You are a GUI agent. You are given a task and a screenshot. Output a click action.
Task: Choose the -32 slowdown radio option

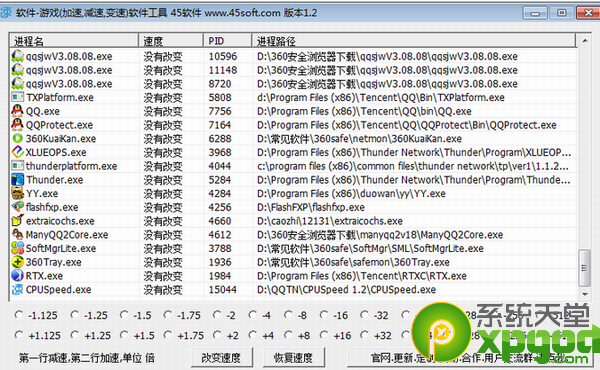click(x=364, y=315)
